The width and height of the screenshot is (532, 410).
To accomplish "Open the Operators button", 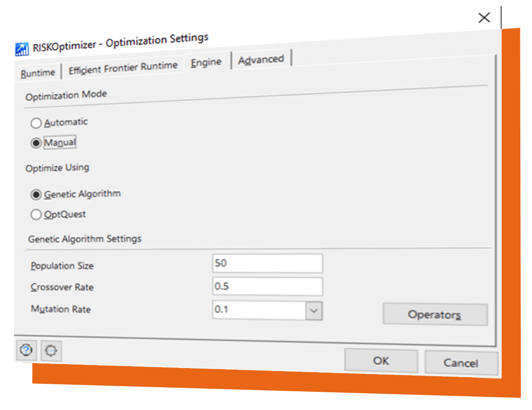I will click(x=435, y=314).
